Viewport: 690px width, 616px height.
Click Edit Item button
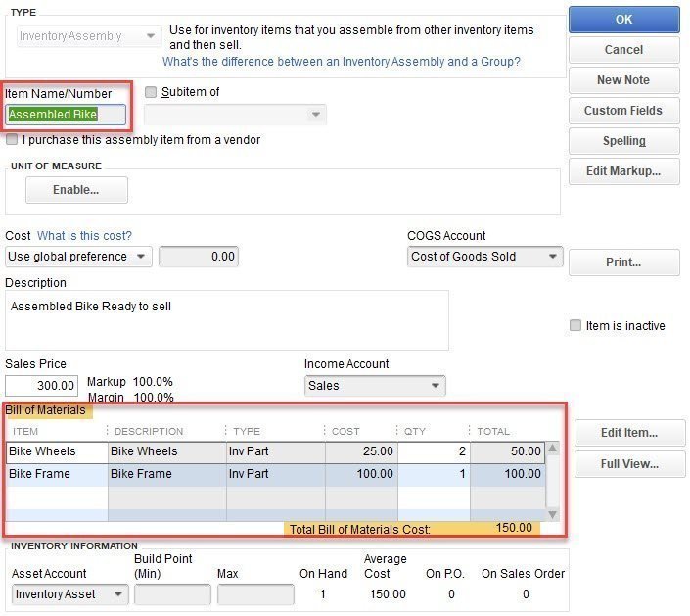[629, 433]
